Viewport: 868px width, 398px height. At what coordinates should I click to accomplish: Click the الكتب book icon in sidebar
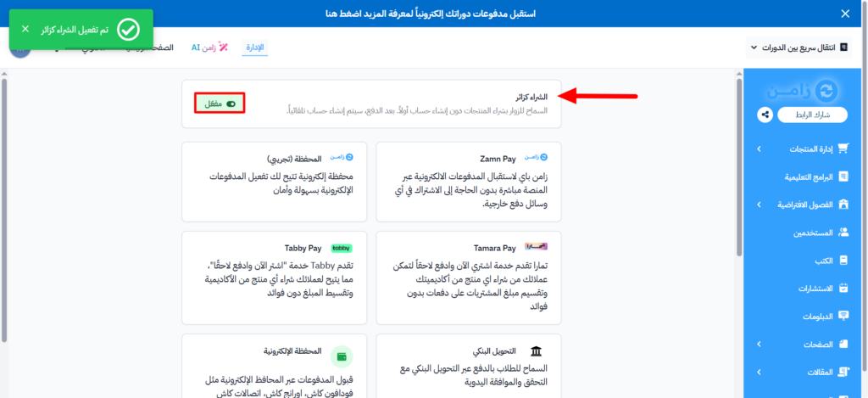[x=843, y=260]
